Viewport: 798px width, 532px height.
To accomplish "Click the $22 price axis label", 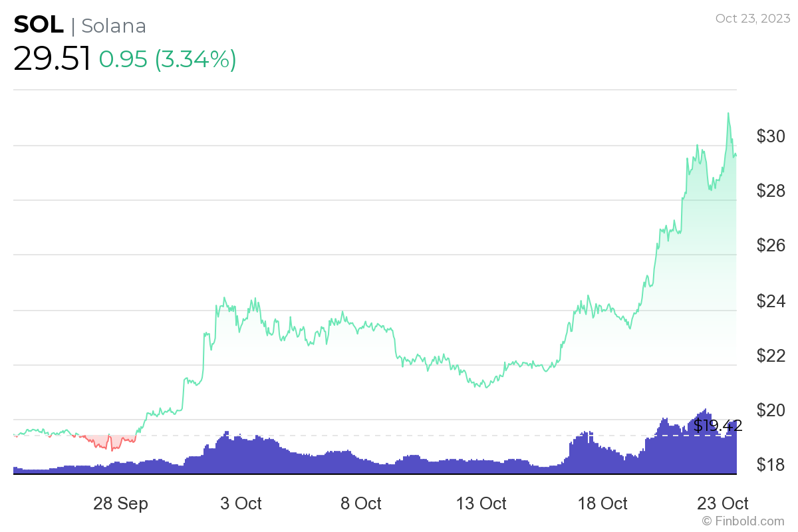I will (x=771, y=356).
